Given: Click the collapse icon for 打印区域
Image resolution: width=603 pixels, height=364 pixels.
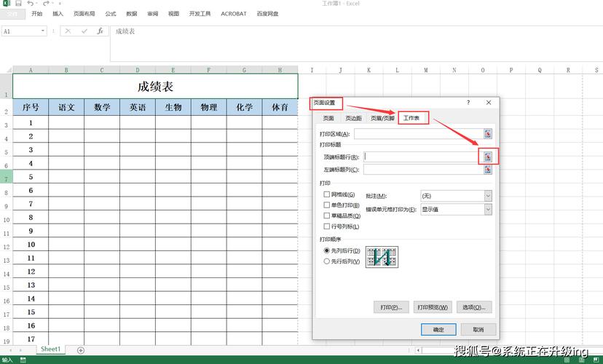Looking at the screenshot, I should coord(488,134).
